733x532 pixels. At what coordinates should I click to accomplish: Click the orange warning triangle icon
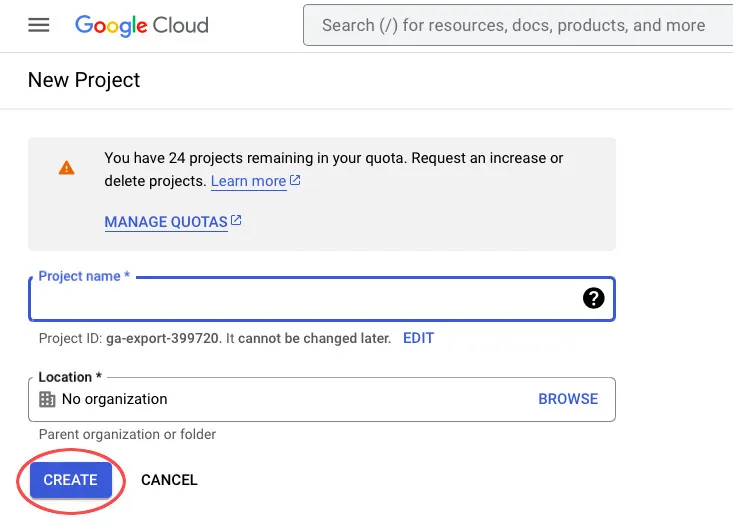pyautogui.click(x=66, y=168)
